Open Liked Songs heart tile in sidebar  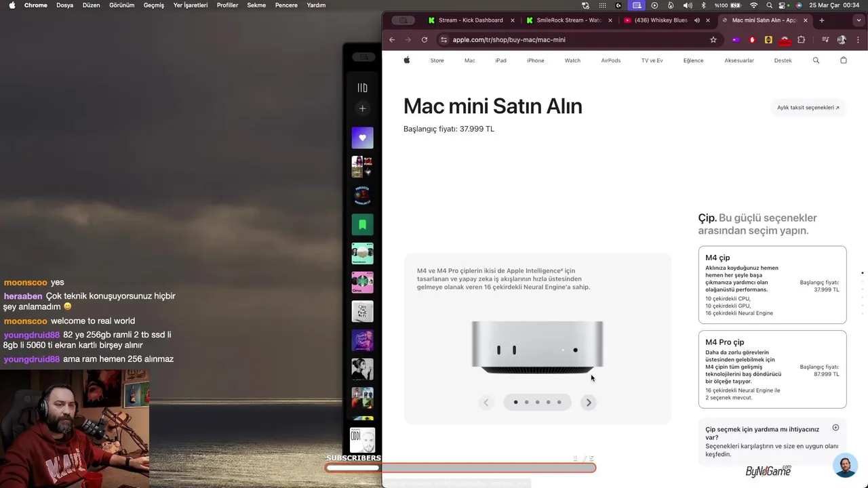click(x=362, y=138)
